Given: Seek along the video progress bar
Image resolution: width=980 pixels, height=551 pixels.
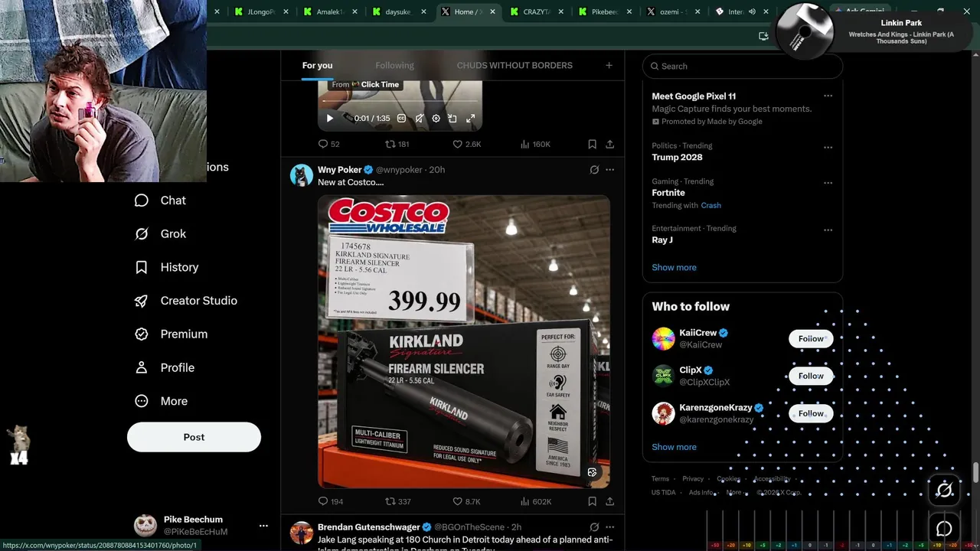Looking at the screenshot, I should (x=400, y=101).
